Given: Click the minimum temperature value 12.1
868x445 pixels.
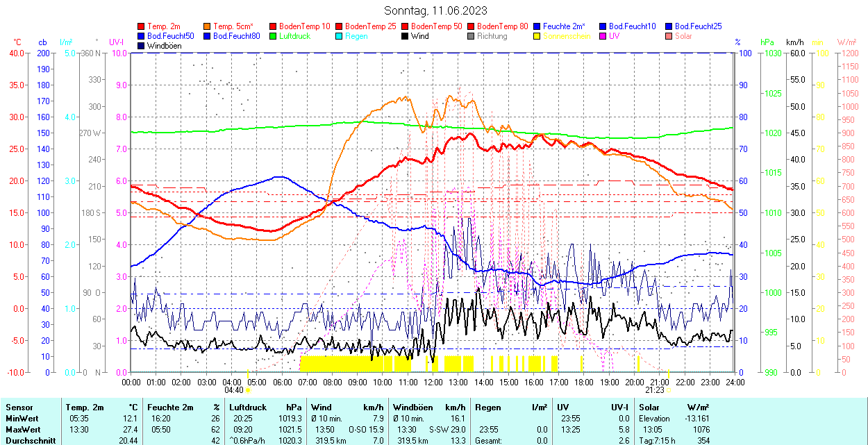Looking at the screenshot, I should click(x=131, y=419).
